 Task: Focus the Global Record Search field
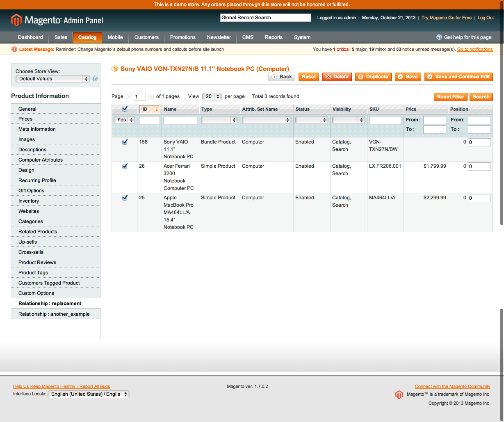(x=266, y=18)
